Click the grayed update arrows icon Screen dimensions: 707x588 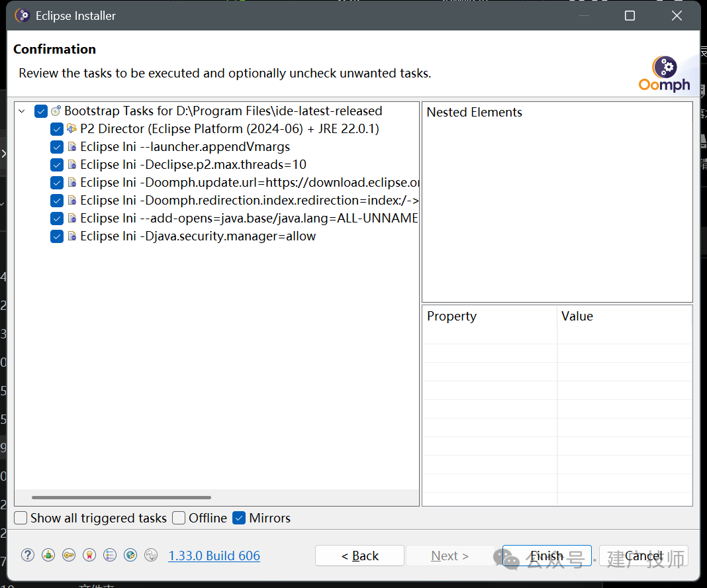coord(151,555)
